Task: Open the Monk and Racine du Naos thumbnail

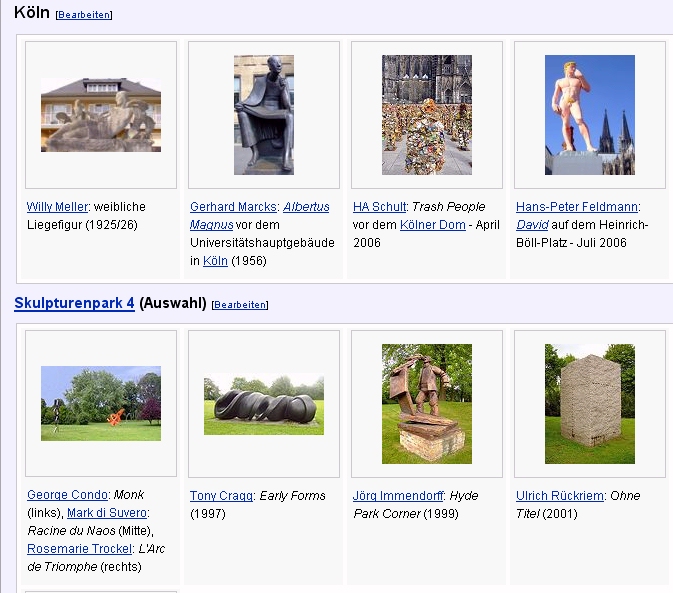Action: (101, 403)
